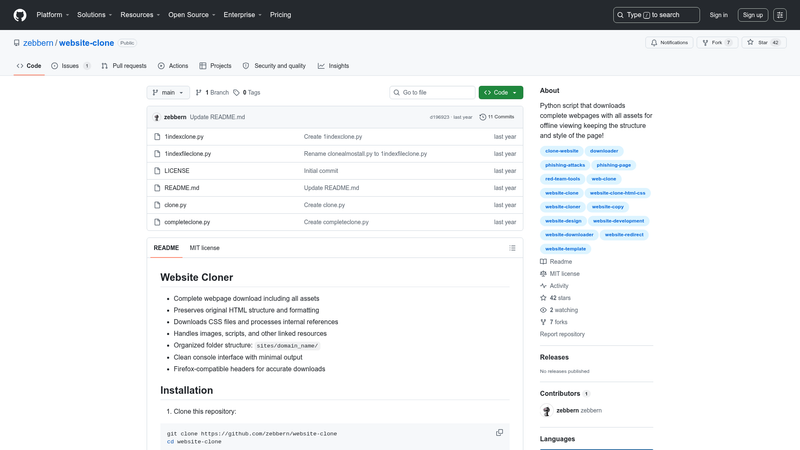The height and width of the screenshot is (450, 800).
Task: Open the 'Initial commit' message link
Action: [x=320, y=171]
